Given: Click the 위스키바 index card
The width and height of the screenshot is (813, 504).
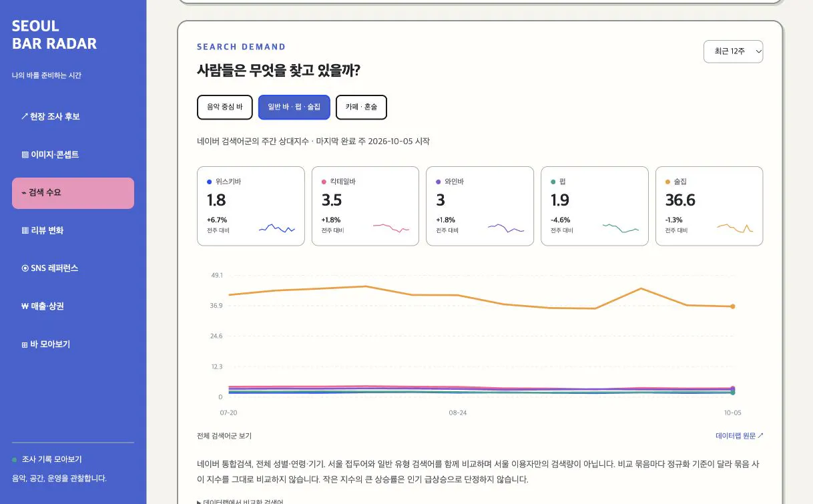Looking at the screenshot, I should pyautogui.click(x=250, y=206).
